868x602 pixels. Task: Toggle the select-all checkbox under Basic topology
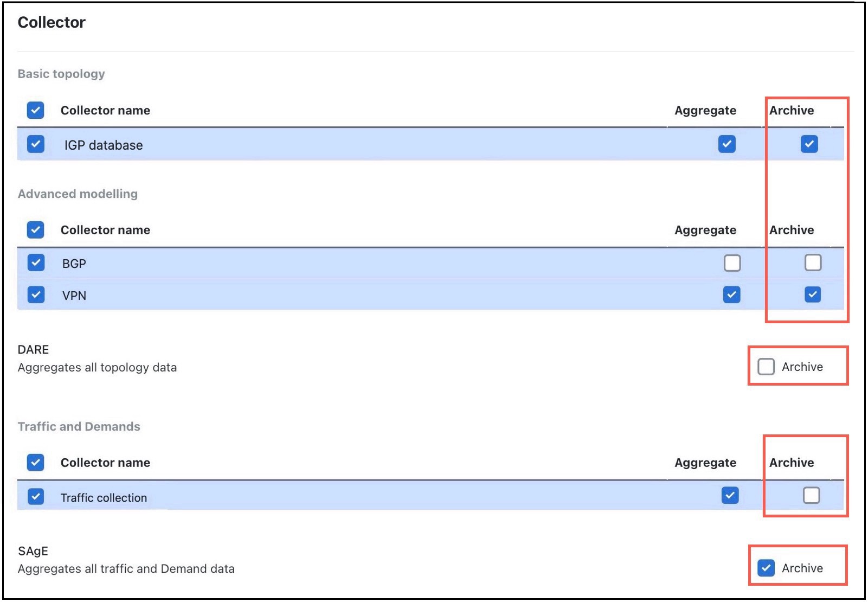click(x=35, y=110)
